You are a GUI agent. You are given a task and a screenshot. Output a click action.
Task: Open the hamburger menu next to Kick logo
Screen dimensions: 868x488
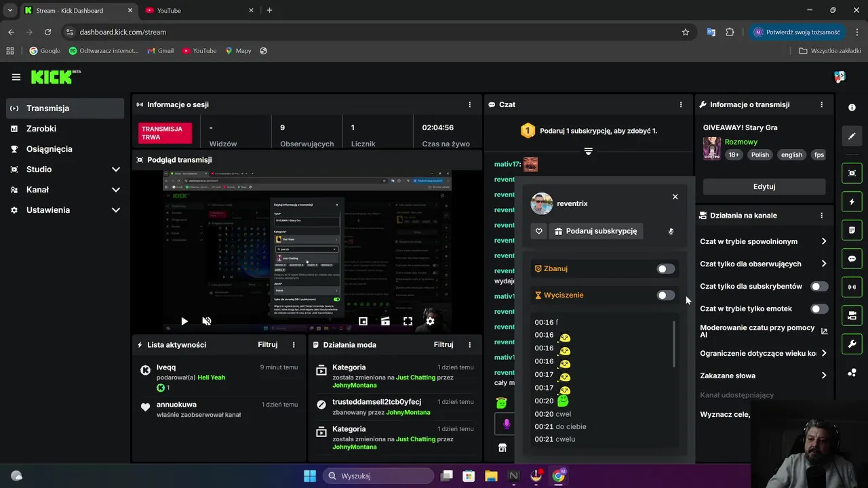[16, 77]
